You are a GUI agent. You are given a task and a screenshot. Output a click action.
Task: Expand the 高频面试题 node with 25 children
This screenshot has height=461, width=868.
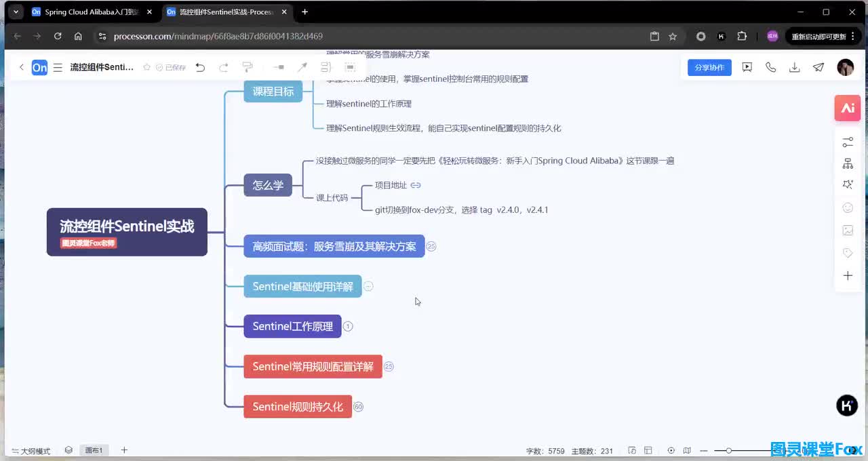(x=431, y=246)
